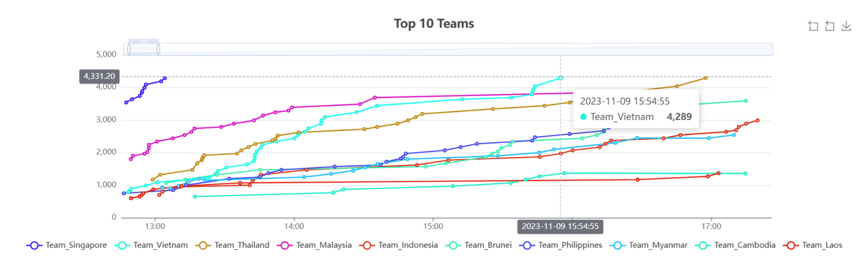868x268 pixels.
Task: Click the unselected zoom slider track
Action: (453, 49)
